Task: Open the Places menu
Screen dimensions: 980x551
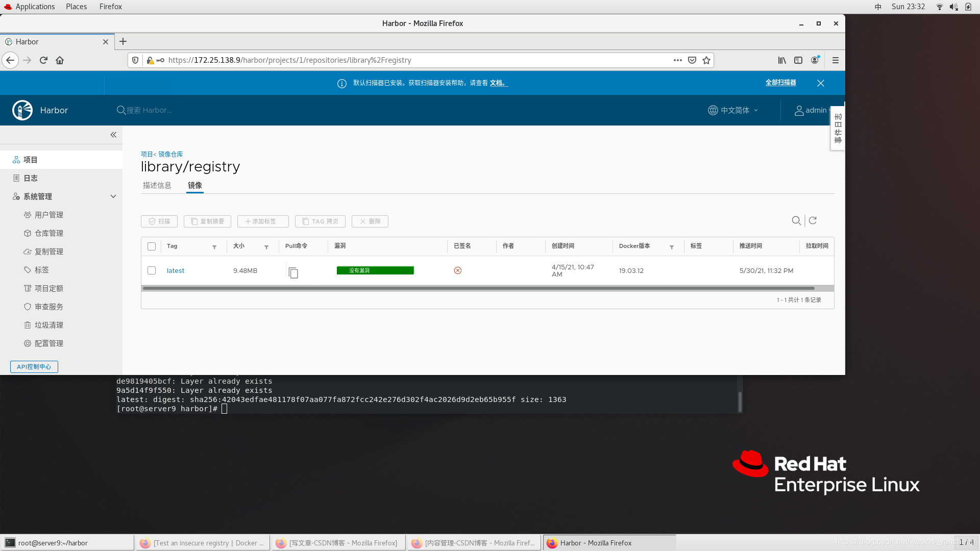Action: (77, 7)
